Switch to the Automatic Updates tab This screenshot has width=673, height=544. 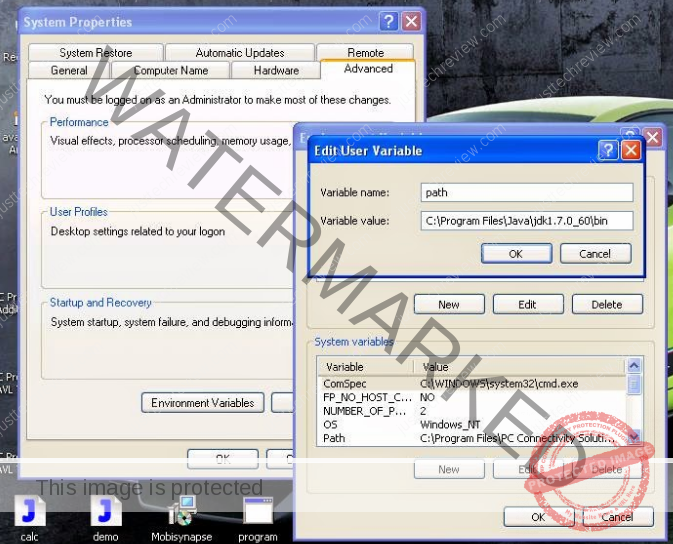pos(240,52)
